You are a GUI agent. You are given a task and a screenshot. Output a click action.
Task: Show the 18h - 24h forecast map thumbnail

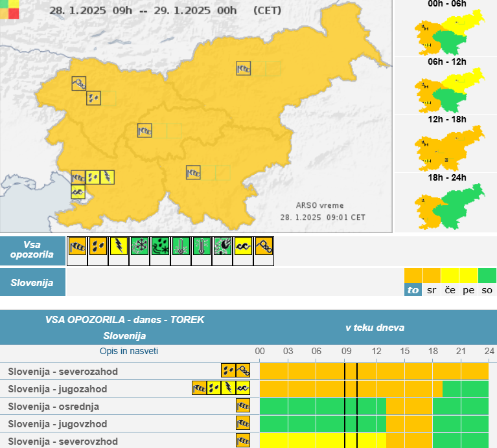pos(447,202)
